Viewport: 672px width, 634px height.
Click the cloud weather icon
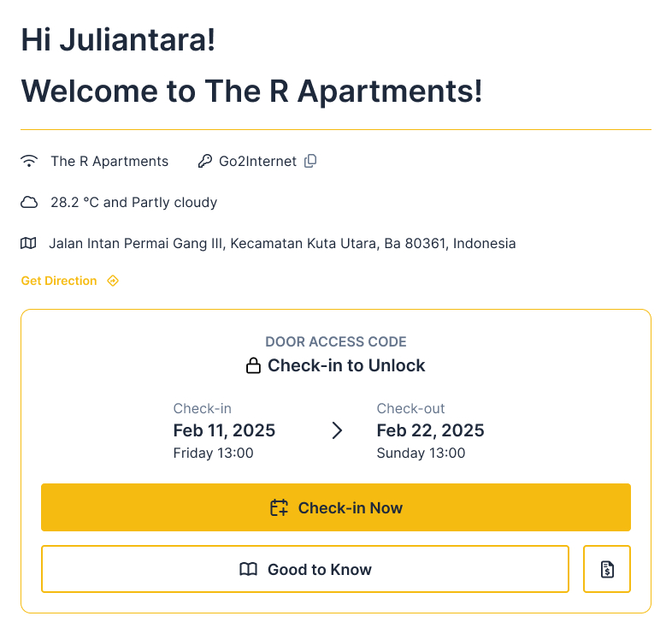coord(29,203)
